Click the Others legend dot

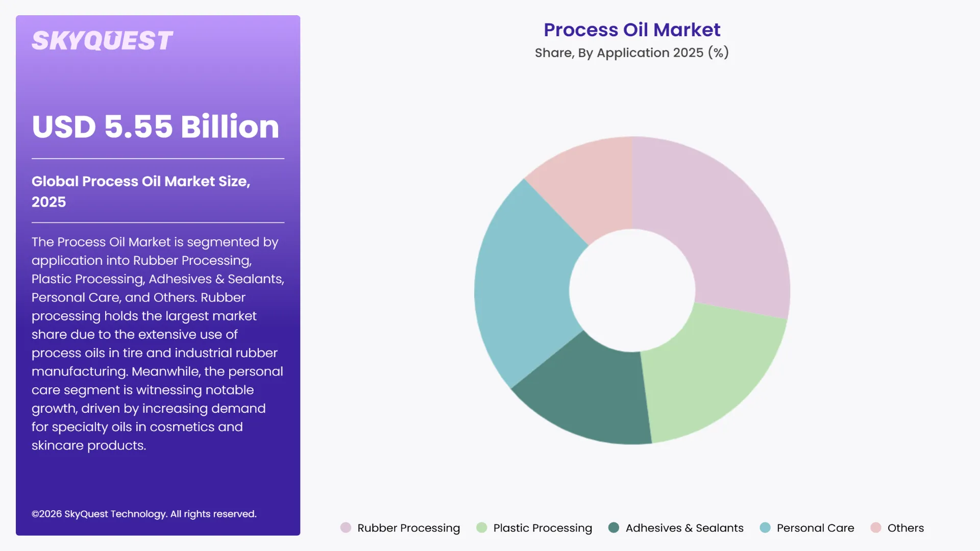875,528
